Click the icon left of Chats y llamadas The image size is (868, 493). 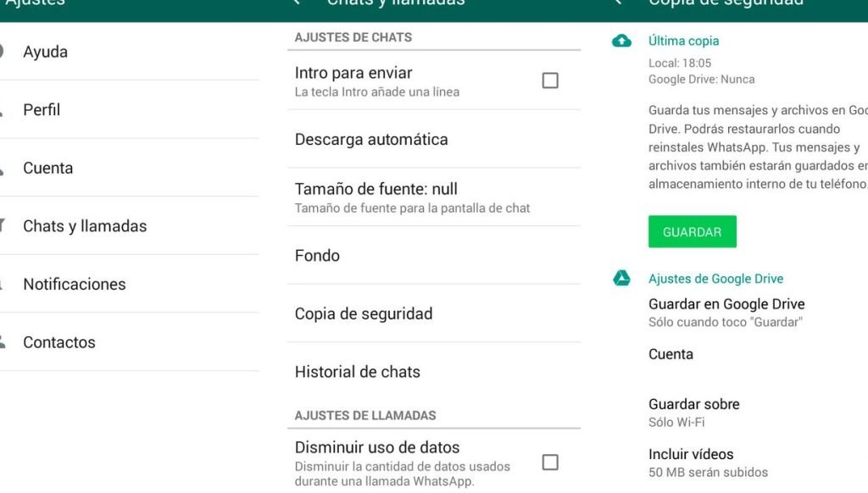pos(3,225)
